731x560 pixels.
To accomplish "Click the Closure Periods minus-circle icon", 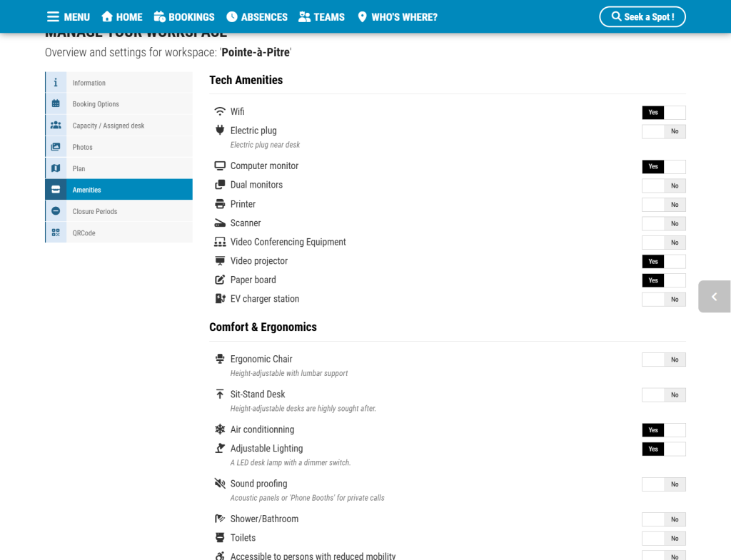I will click(x=56, y=211).
